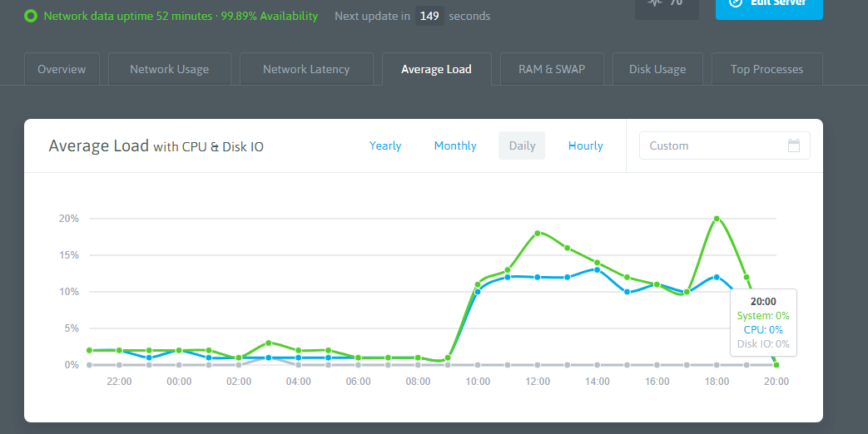Click the 149 seconds update counter
The image size is (868, 434).
[x=429, y=16]
